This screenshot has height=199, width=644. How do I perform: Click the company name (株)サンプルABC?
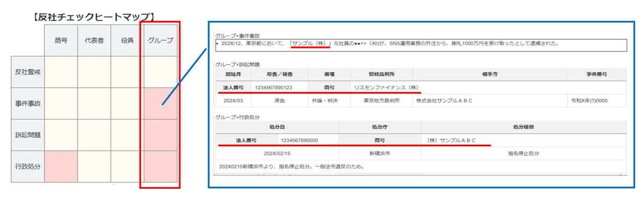pos(451,140)
